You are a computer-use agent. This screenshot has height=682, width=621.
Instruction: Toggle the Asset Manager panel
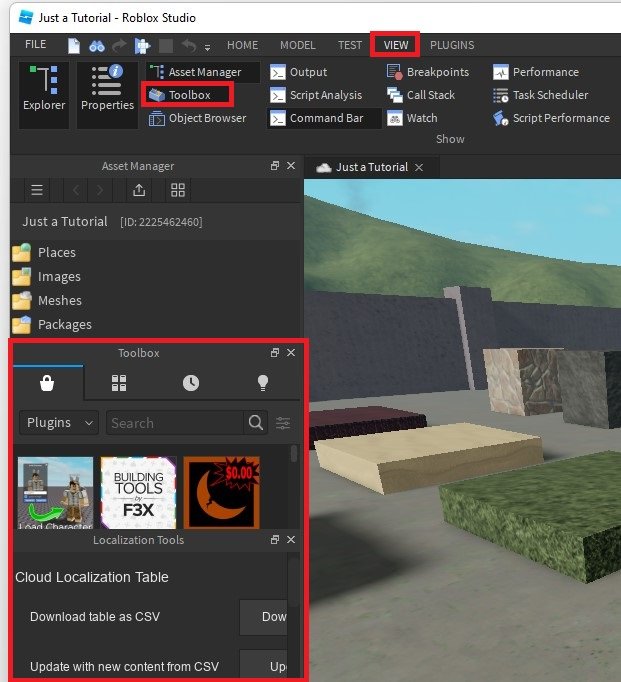coord(202,72)
